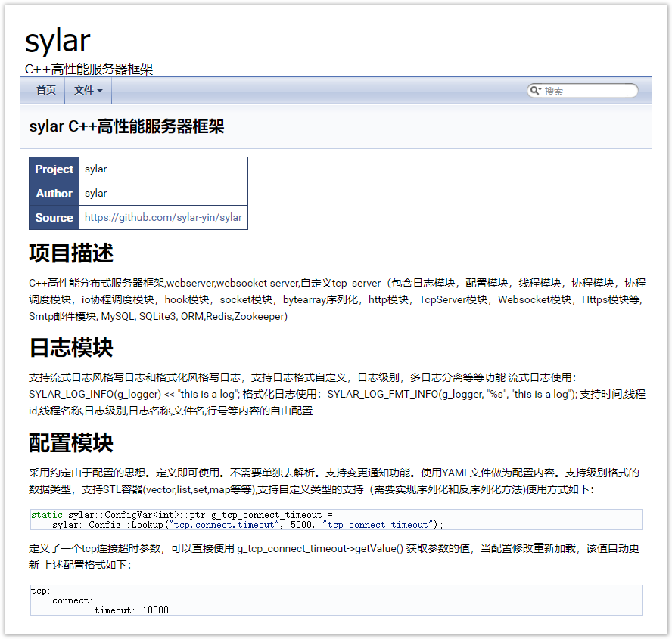Click the 项目描述 section heading
672x639 pixels.
[x=71, y=253]
